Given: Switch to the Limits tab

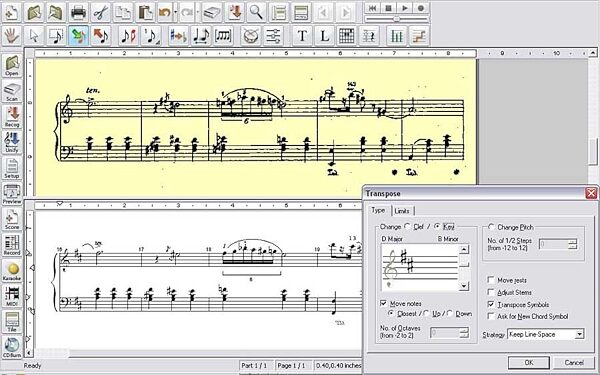Looking at the screenshot, I should pyautogui.click(x=402, y=211).
